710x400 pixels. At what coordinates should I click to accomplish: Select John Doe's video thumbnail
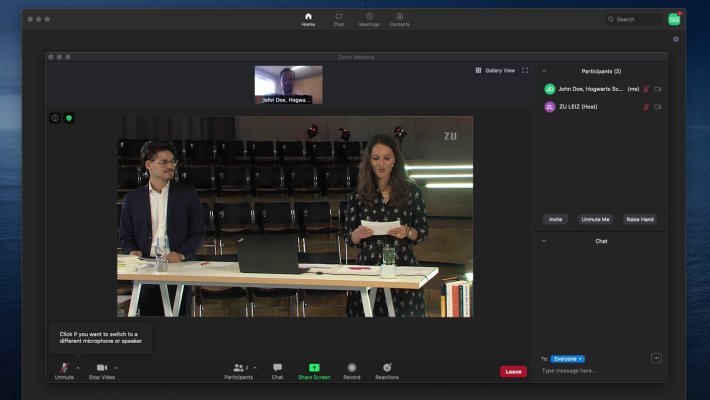pos(288,85)
